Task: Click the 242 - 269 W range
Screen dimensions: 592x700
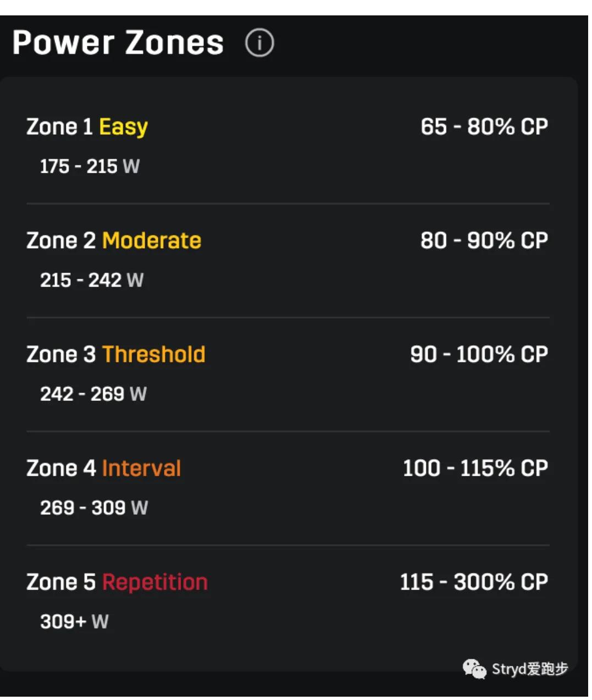Action: coord(93,394)
